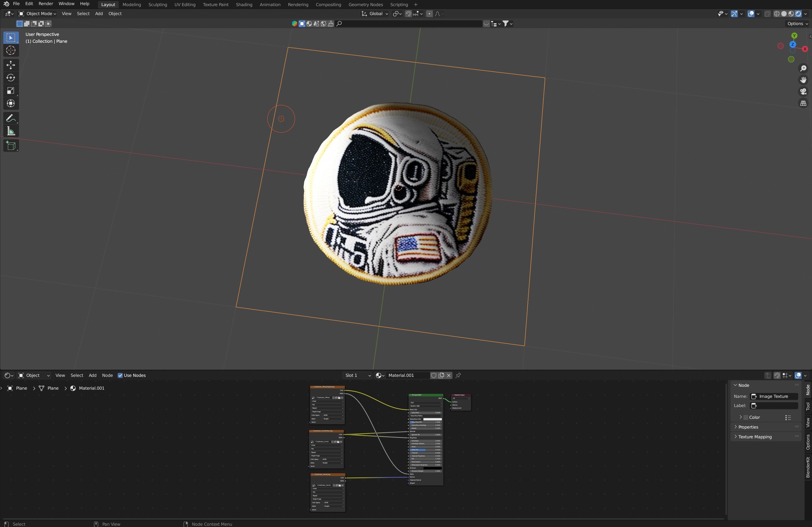Image resolution: width=812 pixels, height=527 pixels.
Task: Click the Subsurface Color swatch in Principled BSDF
Action: 432,419
